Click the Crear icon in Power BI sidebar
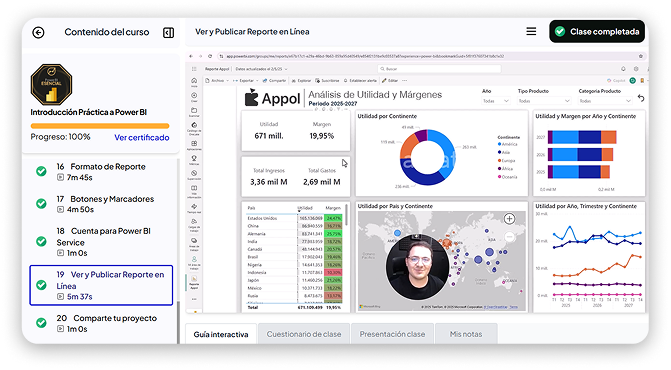Viewport: 671px width, 370px height. (x=194, y=97)
